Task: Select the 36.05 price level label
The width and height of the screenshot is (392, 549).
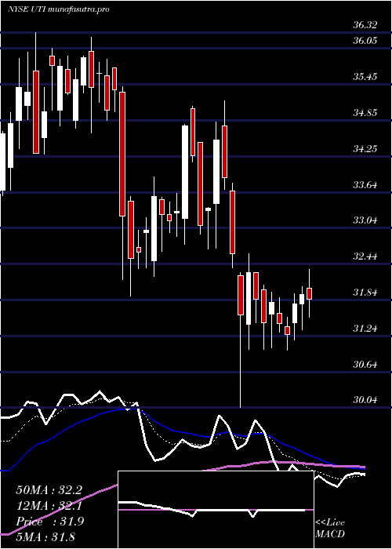Action: [x=365, y=41]
